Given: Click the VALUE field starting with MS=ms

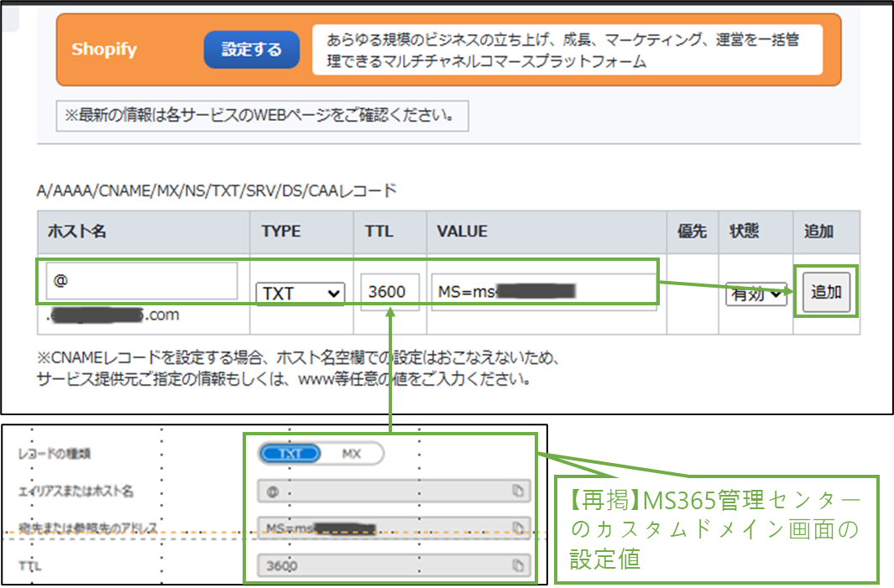Looking at the screenshot, I should 544,292.
